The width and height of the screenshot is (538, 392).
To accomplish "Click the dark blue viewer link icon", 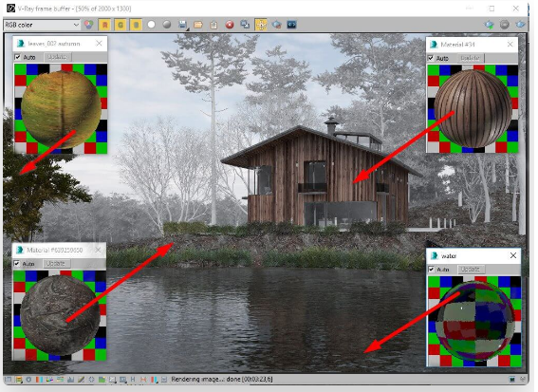I will [291, 25].
